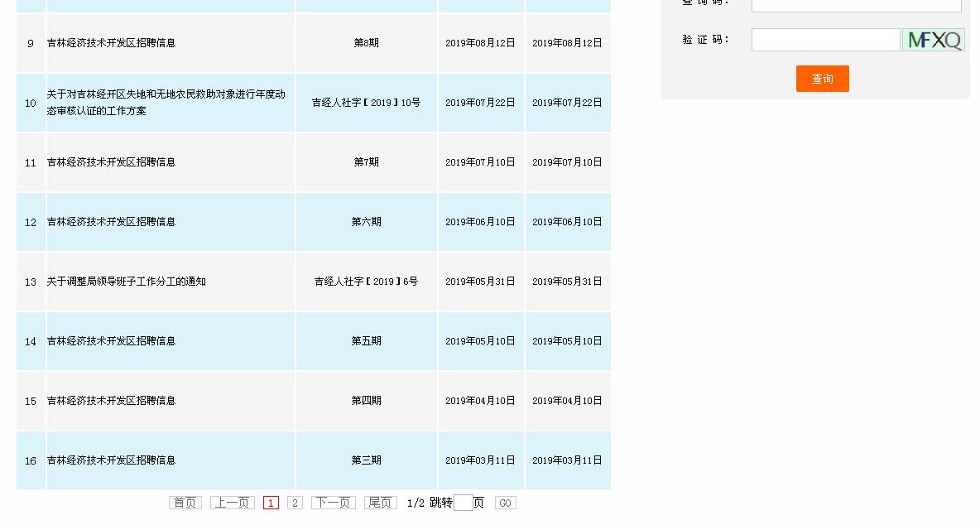The height and width of the screenshot is (525, 980).
Task: Open 关于对吉林经开区失地和无地农民救助对象 notice
Action: click(166, 103)
